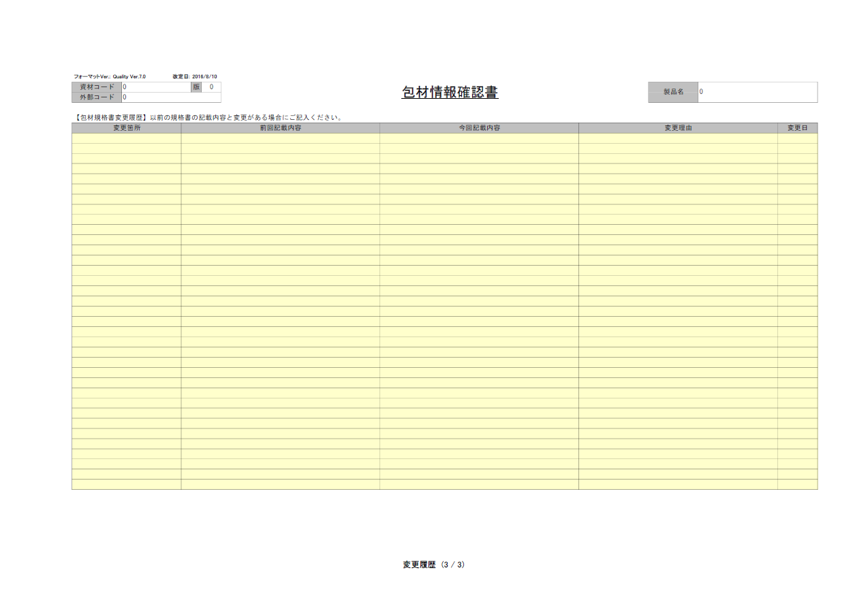The image size is (868, 611).
Task: Select the 版 label cell
Action: [196, 87]
